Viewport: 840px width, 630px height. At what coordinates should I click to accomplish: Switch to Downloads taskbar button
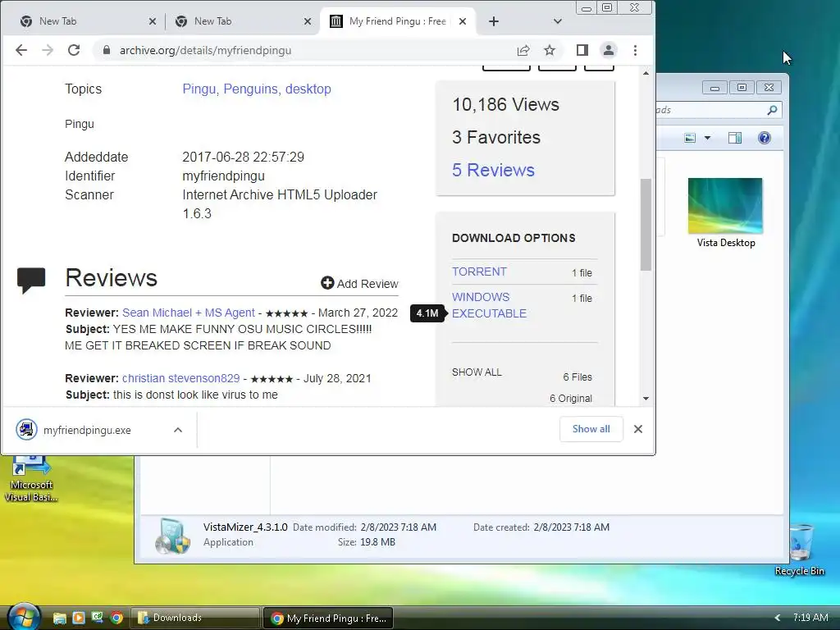[195, 619]
